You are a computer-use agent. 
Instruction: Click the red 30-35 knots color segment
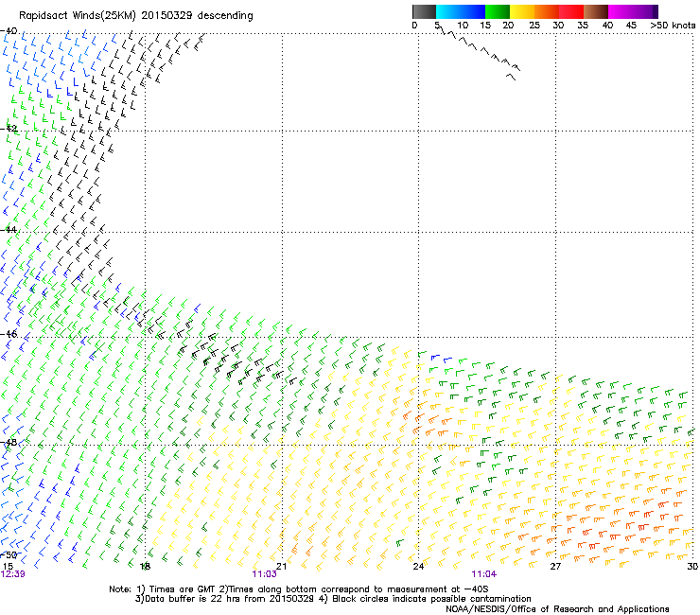(571, 11)
